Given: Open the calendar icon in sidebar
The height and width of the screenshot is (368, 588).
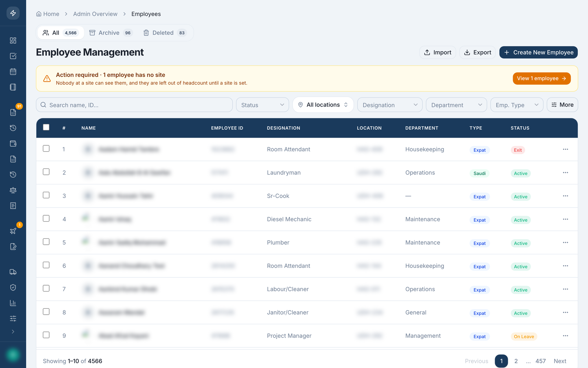Looking at the screenshot, I should coord(13,71).
